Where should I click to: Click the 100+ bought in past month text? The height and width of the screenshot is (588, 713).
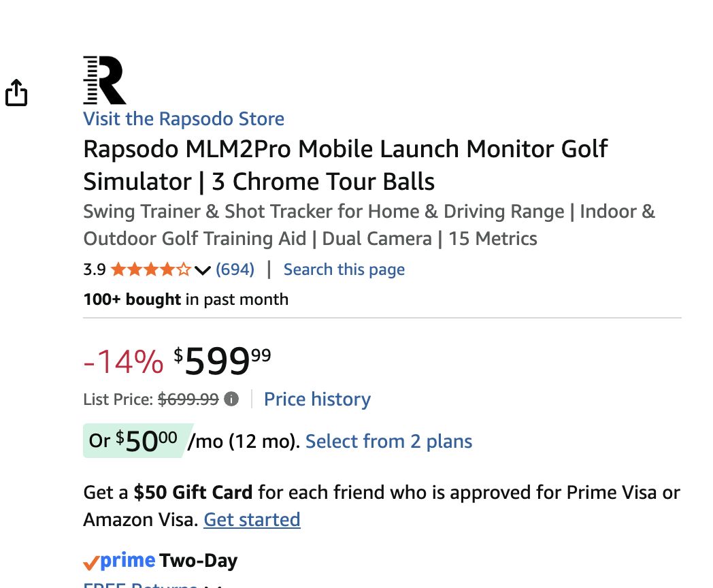tap(186, 299)
